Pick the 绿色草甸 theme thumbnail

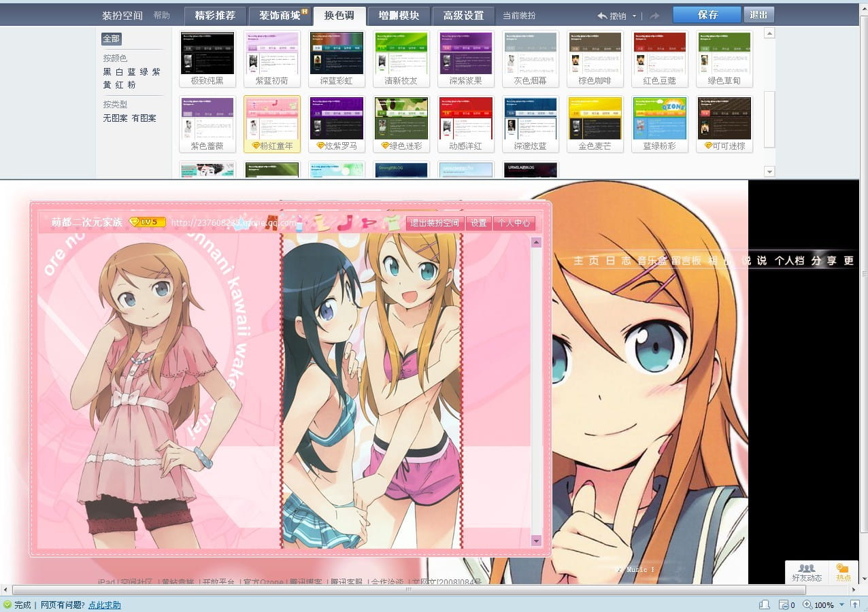(x=724, y=59)
